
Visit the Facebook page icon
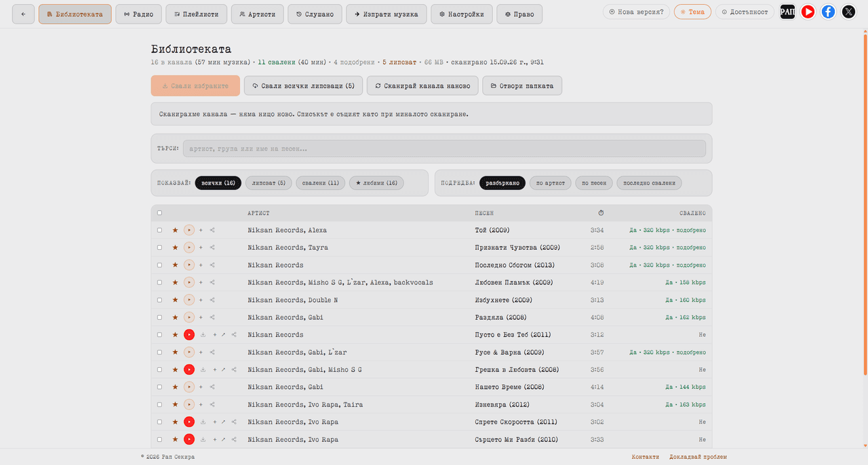coord(828,12)
